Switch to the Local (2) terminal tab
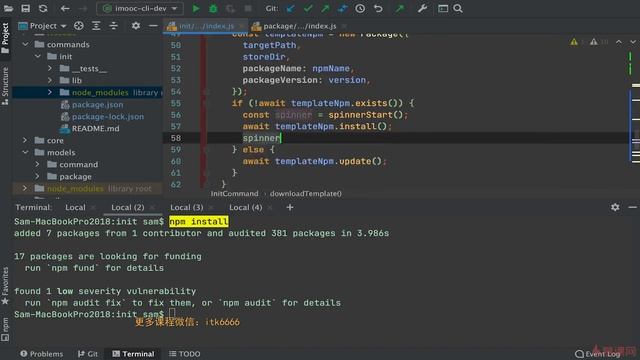This screenshot has height=360, width=640. 128,207
